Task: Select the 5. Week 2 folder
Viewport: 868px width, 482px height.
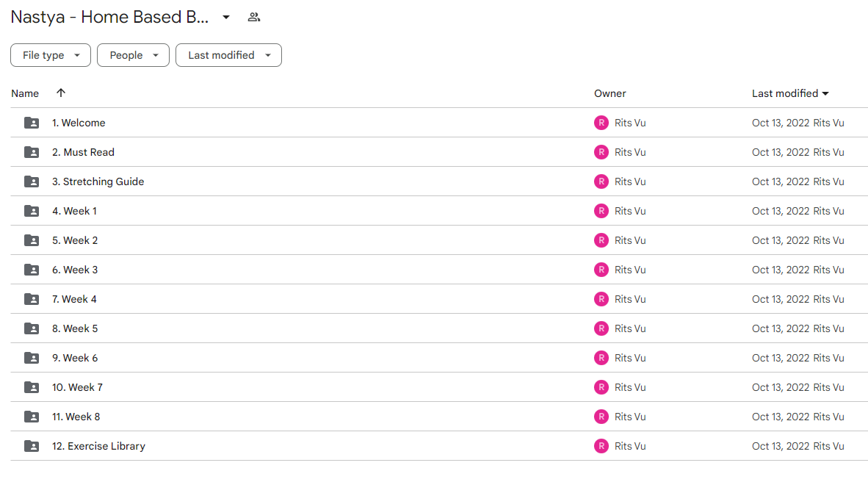Action: (439, 240)
